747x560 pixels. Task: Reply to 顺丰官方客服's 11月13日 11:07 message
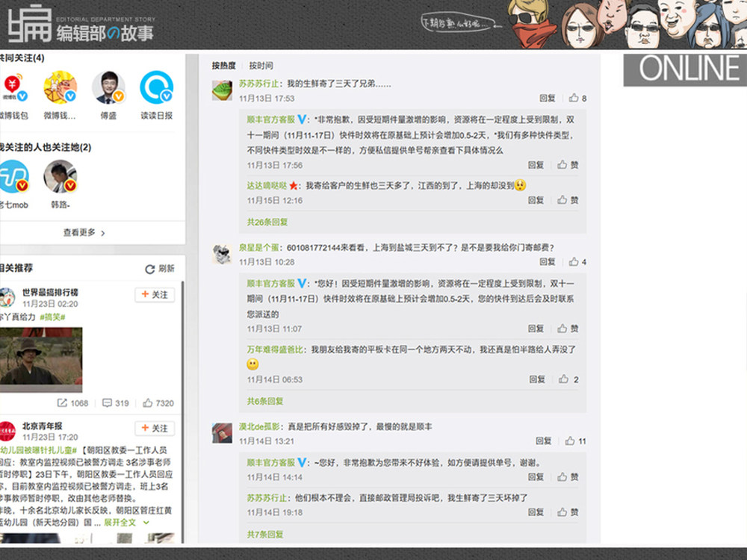[x=536, y=329]
